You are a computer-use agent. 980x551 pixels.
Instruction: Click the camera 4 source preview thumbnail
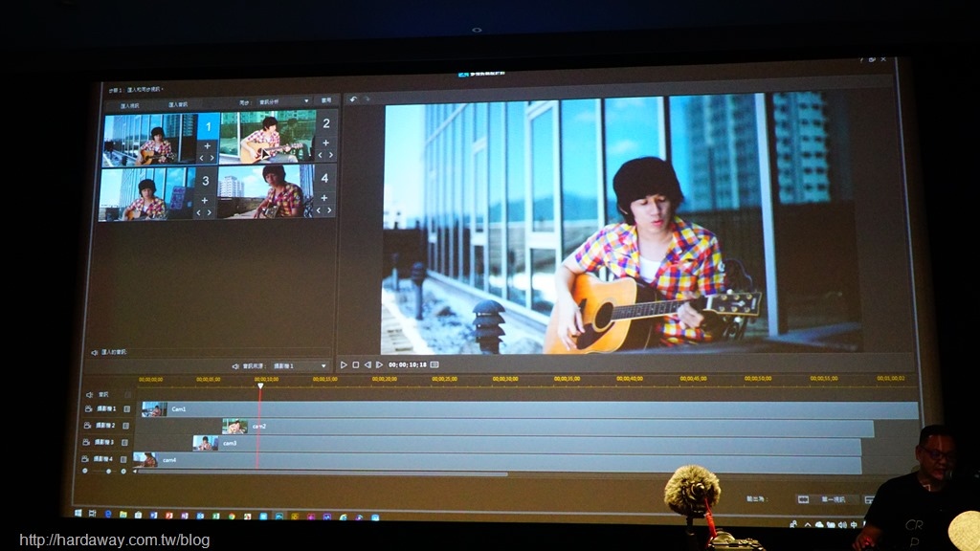click(266, 191)
